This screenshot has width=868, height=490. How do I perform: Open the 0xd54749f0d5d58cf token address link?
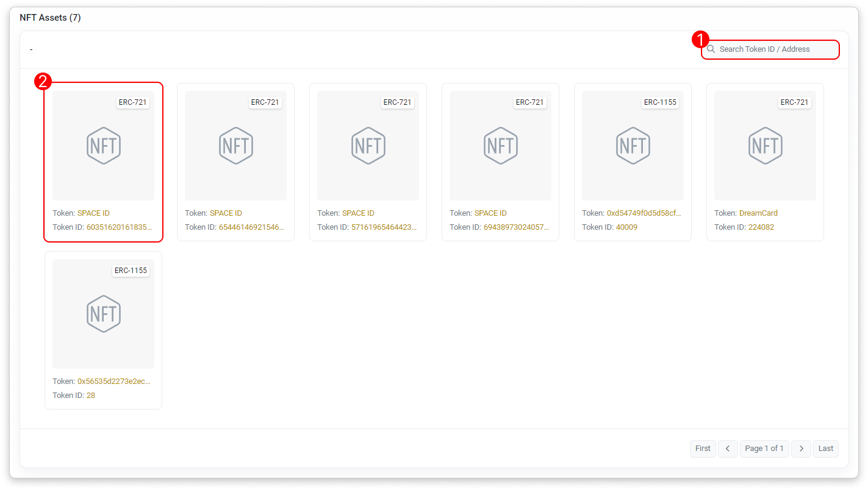click(644, 213)
